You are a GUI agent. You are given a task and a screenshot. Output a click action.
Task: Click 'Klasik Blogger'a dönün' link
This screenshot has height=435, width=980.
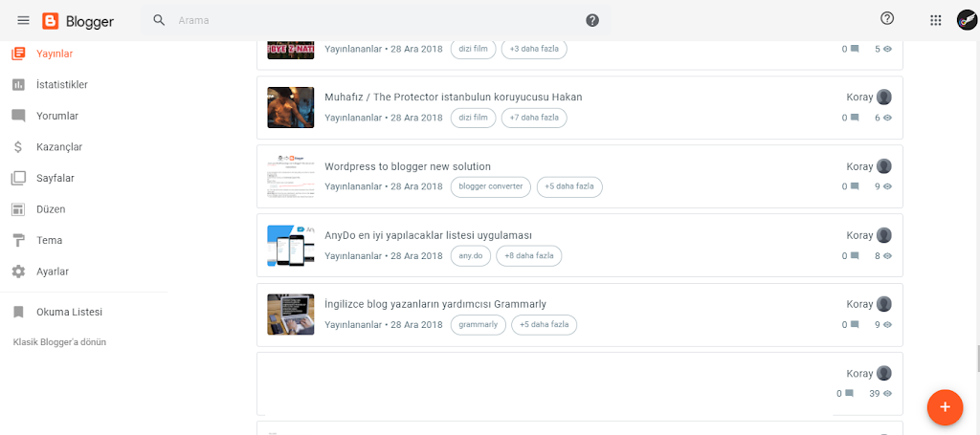pos(59,342)
